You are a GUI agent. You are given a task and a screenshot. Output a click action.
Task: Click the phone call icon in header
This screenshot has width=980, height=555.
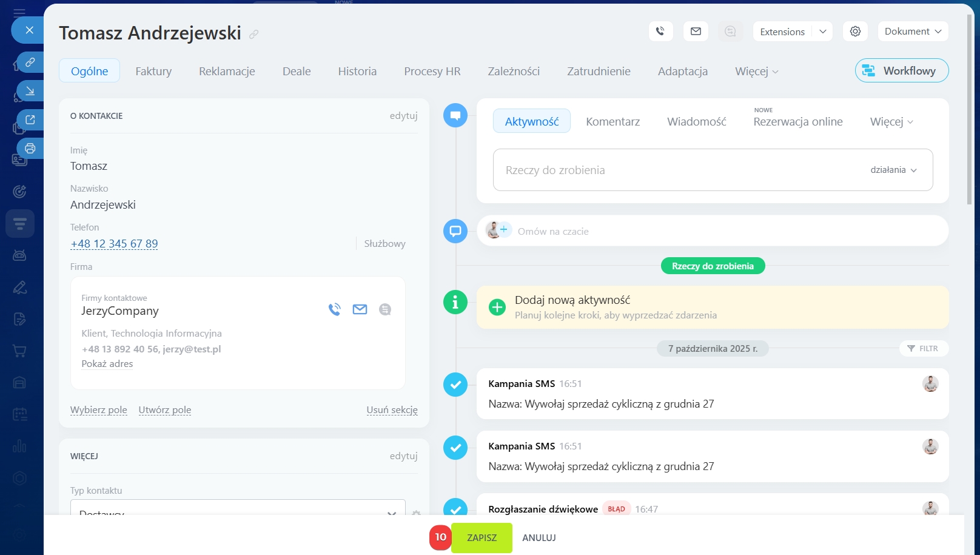click(660, 32)
